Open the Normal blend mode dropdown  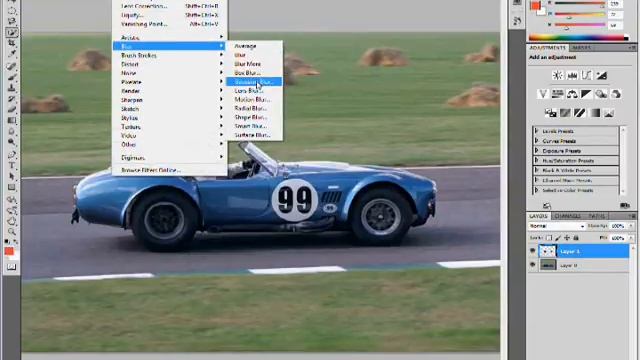(556, 226)
